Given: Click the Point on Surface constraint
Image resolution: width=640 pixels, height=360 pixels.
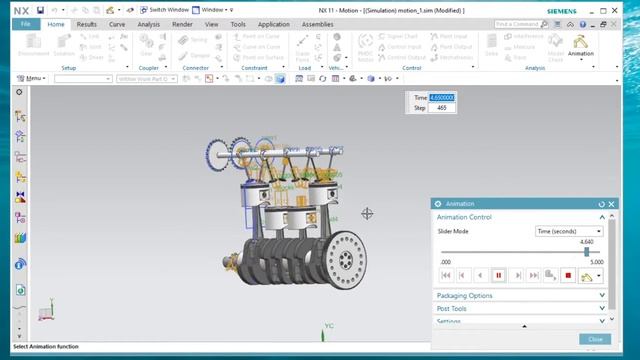Looking at the screenshot, I should point(258,58).
